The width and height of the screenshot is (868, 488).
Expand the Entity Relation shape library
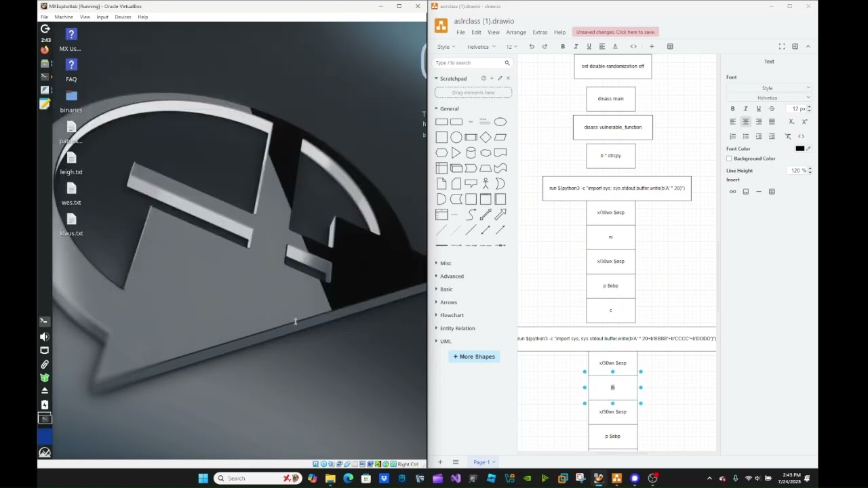pos(457,328)
